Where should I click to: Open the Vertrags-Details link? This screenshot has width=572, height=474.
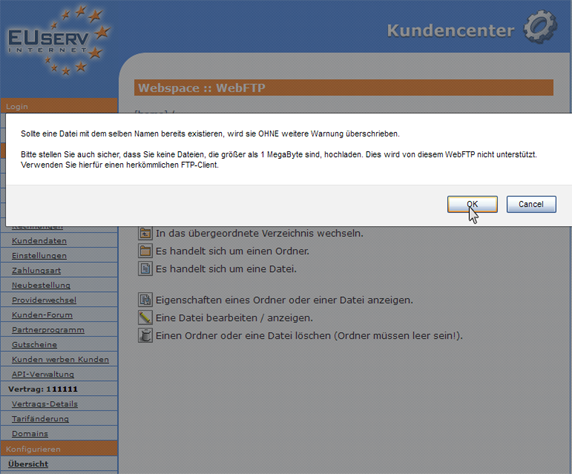pyautogui.click(x=45, y=404)
